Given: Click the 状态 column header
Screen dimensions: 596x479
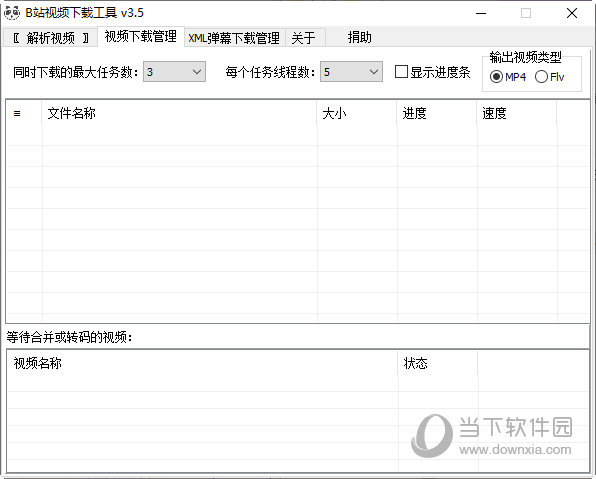Looking at the screenshot, I should point(438,363).
